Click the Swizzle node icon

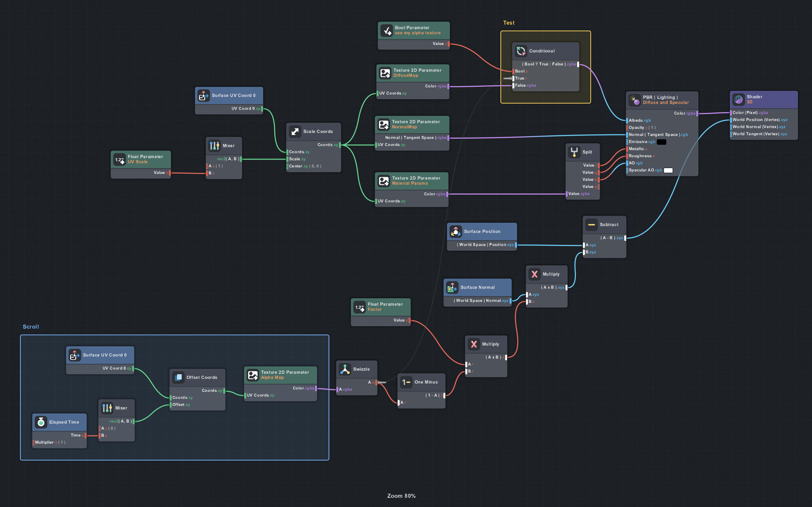pyautogui.click(x=345, y=369)
